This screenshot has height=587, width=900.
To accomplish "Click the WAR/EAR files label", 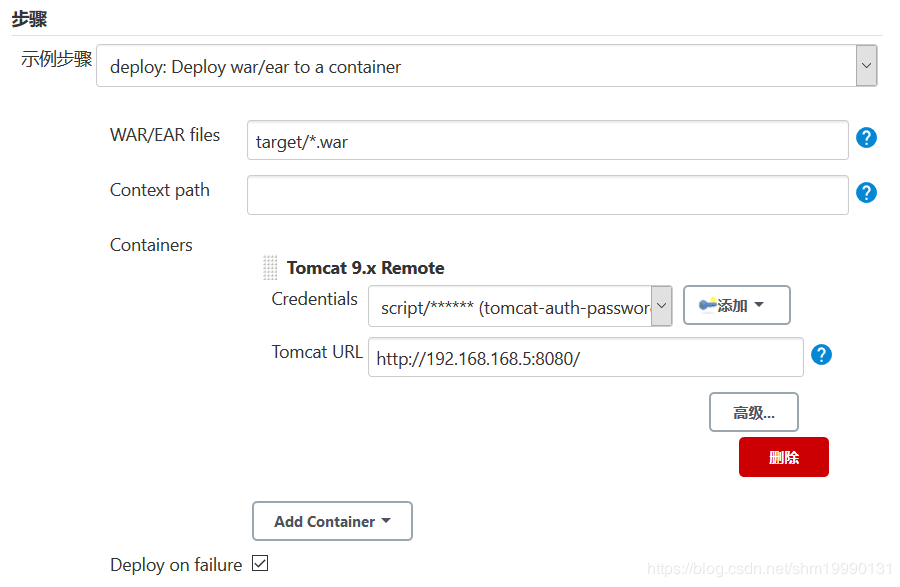I will pyautogui.click(x=165, y=135).
